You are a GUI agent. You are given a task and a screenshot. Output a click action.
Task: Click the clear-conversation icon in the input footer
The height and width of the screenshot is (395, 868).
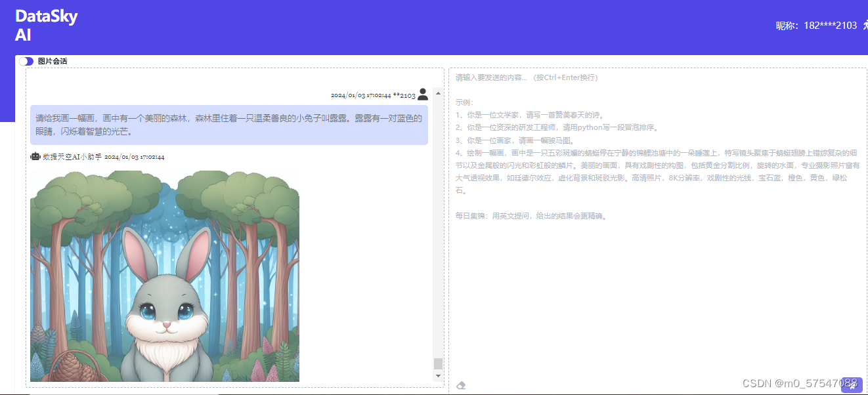point(461,385)
